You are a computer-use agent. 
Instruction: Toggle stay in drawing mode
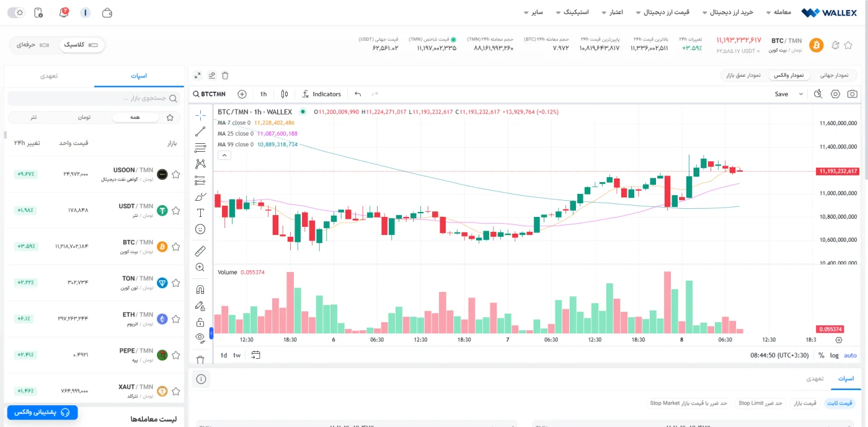pos(200,306)
